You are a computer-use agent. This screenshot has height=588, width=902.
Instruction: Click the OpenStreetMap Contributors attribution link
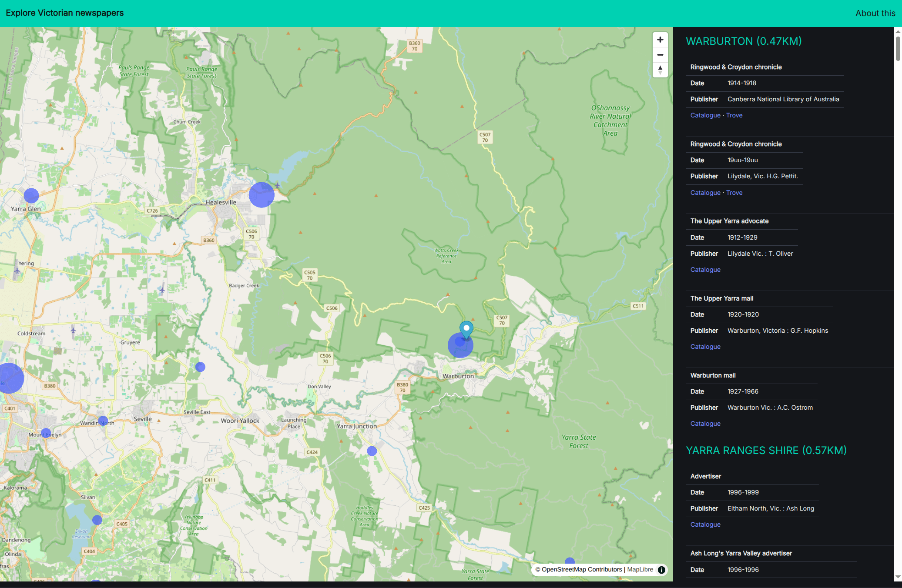point(581,570)
